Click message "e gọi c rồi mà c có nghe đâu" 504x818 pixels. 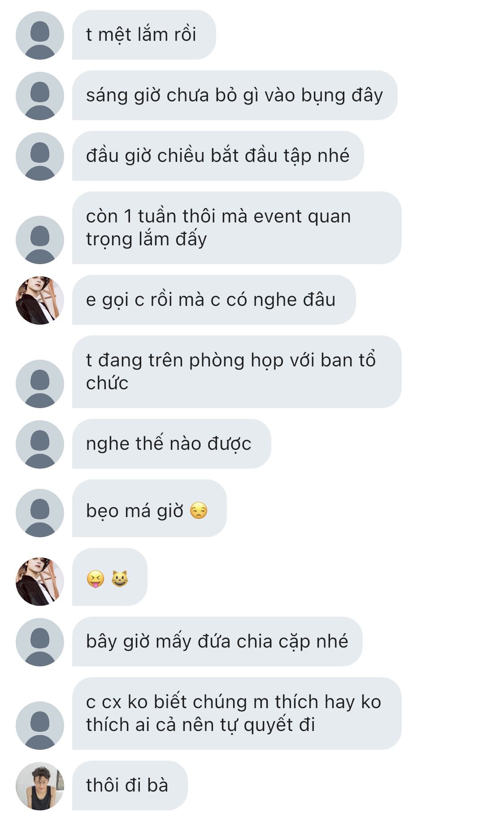(214, 300)
